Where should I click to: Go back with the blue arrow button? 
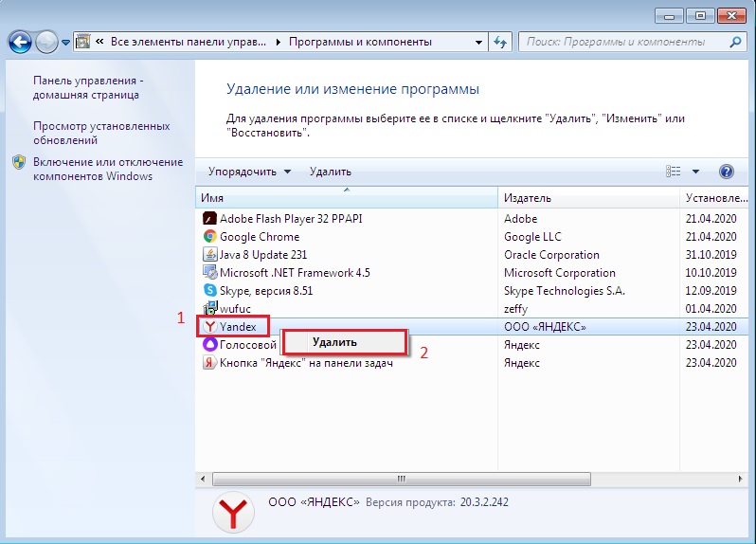(20, 42)
